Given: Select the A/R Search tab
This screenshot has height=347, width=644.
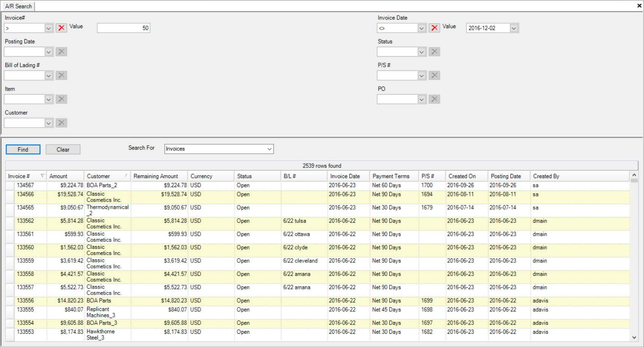Looking at the screenshot, I should pyautogui.click(x=18, y=6).
